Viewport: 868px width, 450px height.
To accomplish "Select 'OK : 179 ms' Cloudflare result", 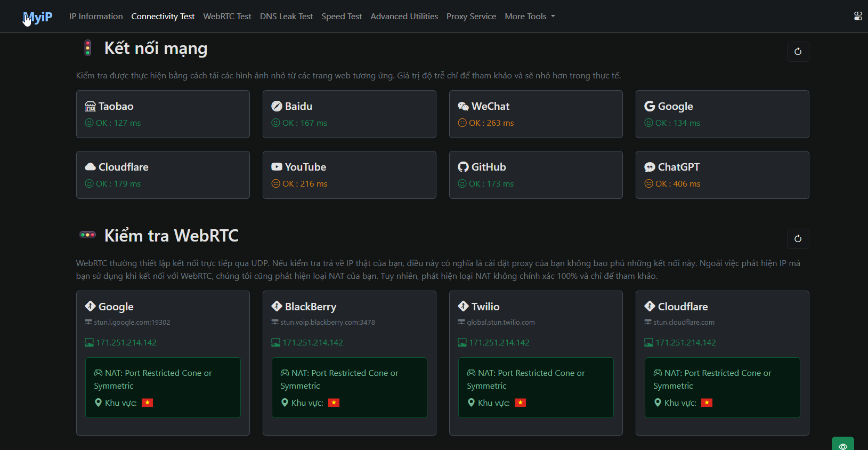I will (118, 183).
